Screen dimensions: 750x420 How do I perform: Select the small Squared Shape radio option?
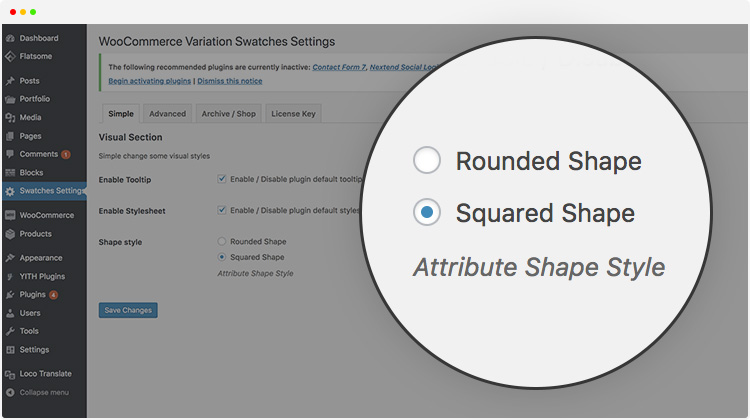coord(221,257)
